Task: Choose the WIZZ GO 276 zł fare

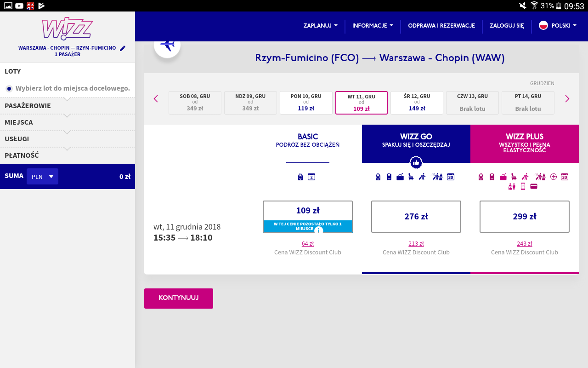Action: point(416,216)
